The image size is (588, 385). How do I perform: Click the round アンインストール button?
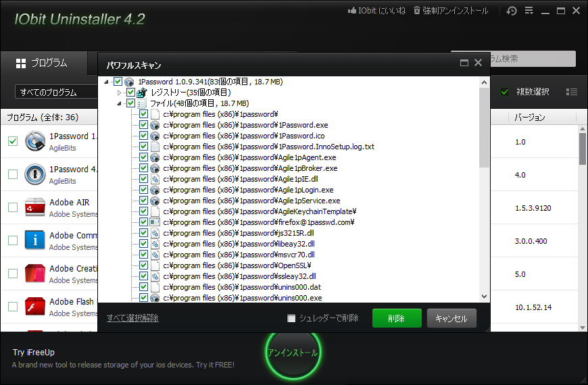293,353
